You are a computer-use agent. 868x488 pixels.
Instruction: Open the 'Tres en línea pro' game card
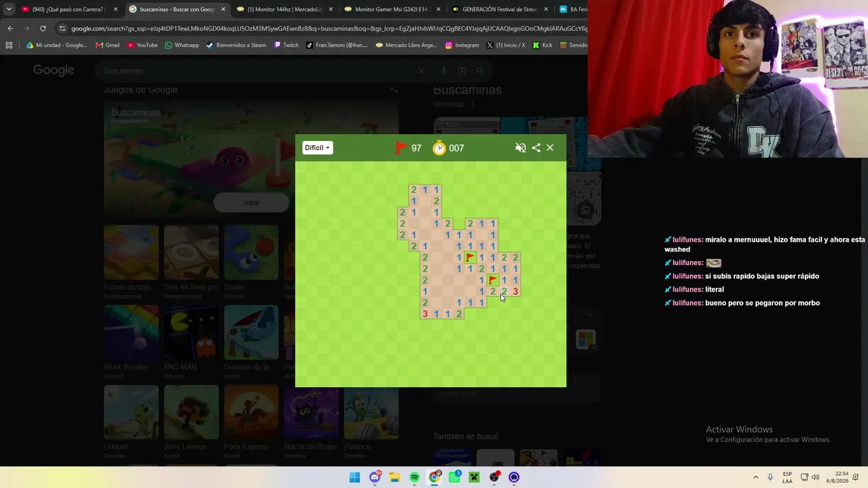coord(191,262)
